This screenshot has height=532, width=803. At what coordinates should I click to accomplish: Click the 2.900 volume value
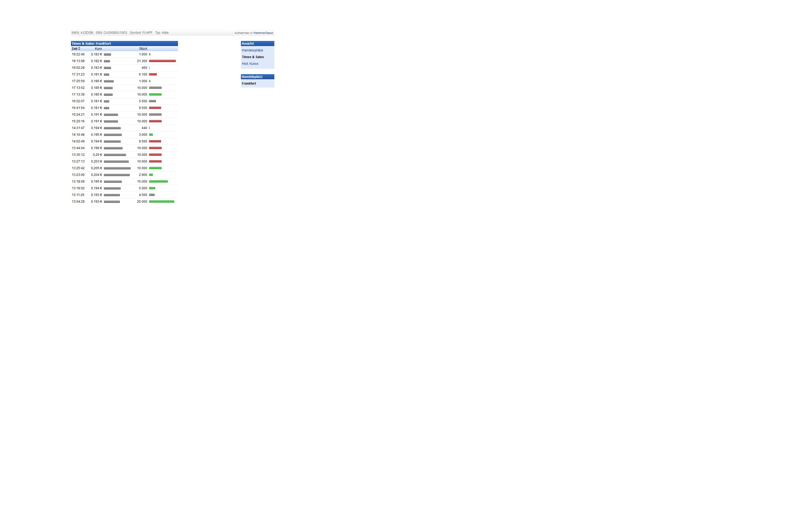pyautogui.click(x=143, y=175)
